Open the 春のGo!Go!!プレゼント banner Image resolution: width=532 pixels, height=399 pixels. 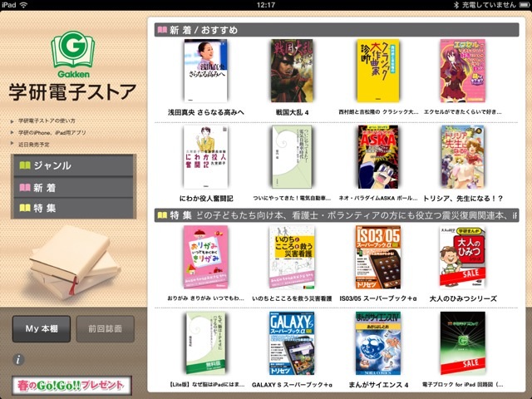(x=71, y=386)
